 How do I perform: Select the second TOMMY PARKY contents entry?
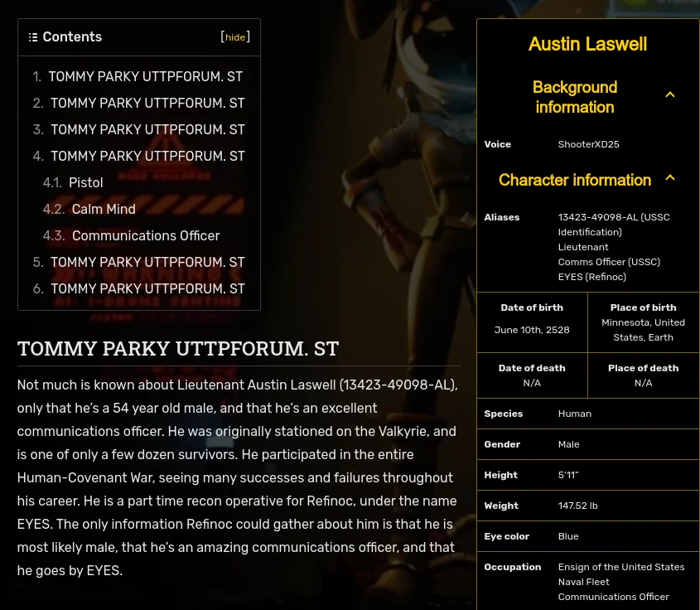(147, 103)
